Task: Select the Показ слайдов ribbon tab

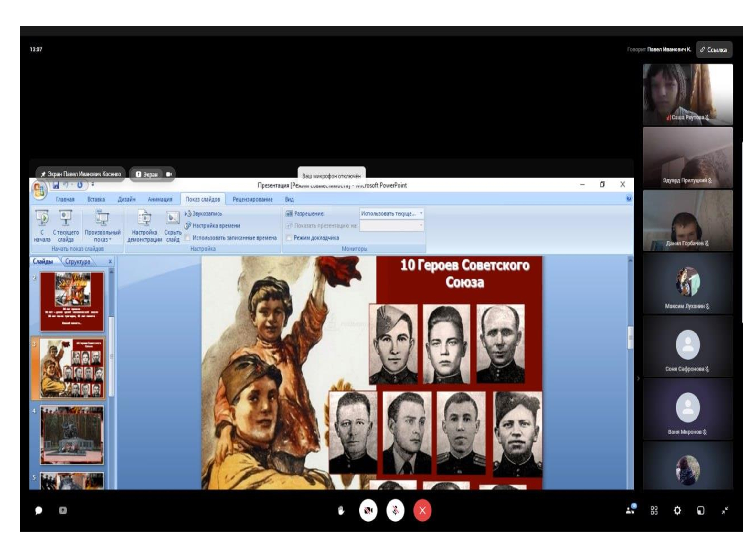Action: pyautogui.click(x=203, y=199)
